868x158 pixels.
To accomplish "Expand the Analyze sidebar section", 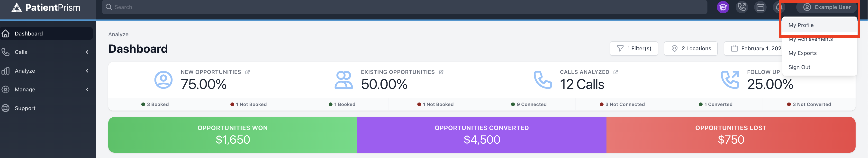I will 46,71.
